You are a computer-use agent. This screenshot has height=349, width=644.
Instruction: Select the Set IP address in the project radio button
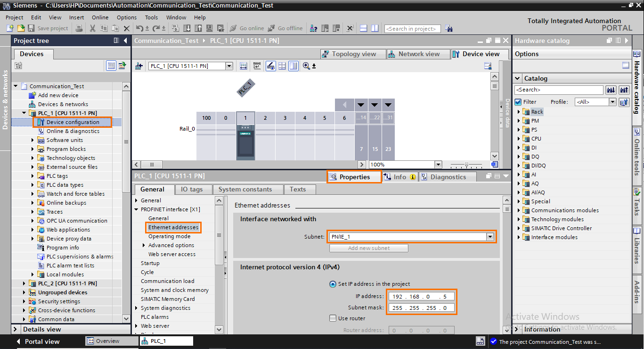click(x=333, y=284)
